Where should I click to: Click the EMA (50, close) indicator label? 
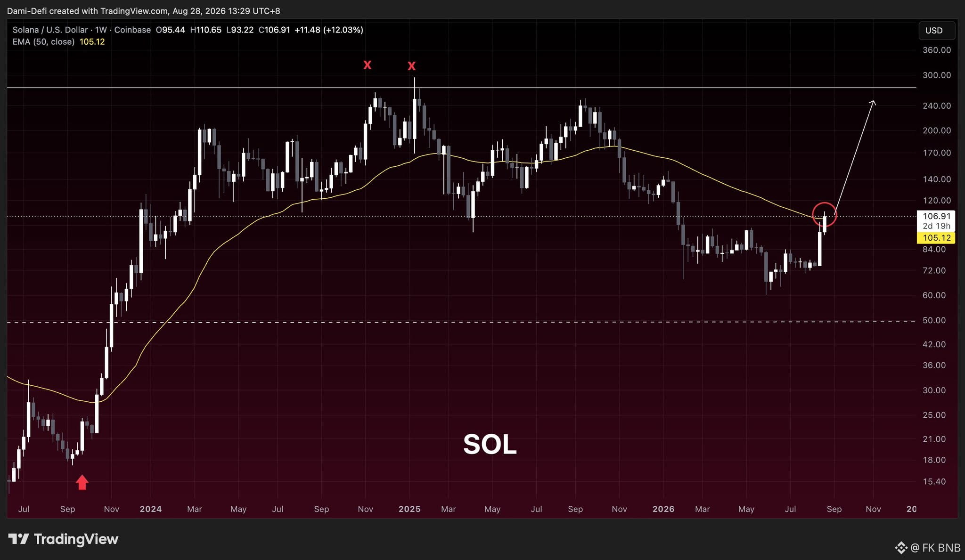point(43,42)
